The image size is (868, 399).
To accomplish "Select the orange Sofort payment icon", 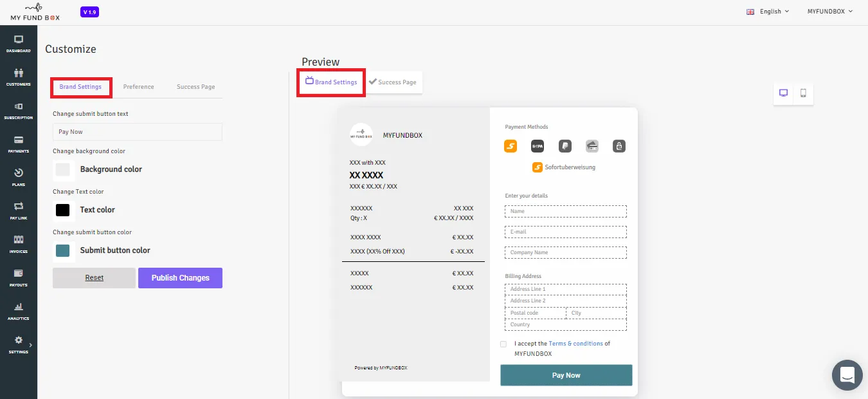I will (511, 146).
